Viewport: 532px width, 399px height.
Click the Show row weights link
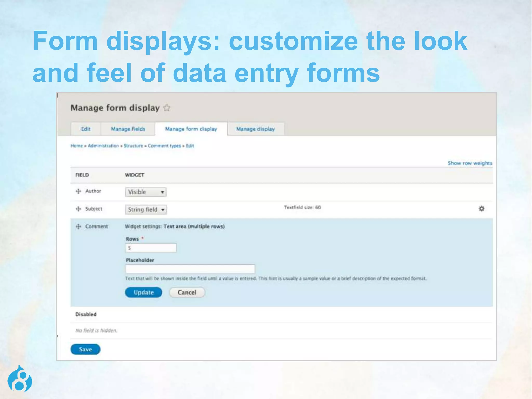[470, 163]
